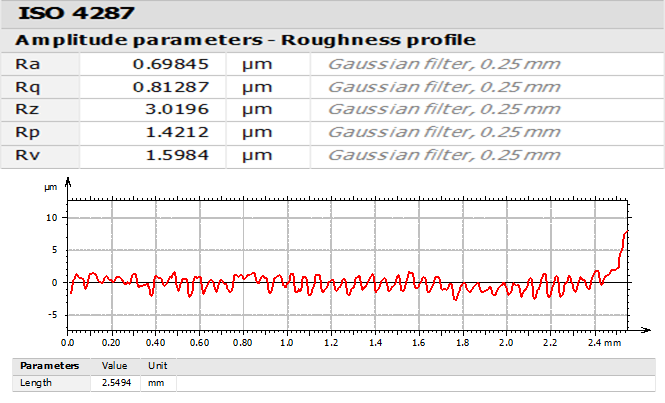This screenshot has height=403, width=665.
Task: Select the Rq value 0.81287
Action: tap(170, 87)
